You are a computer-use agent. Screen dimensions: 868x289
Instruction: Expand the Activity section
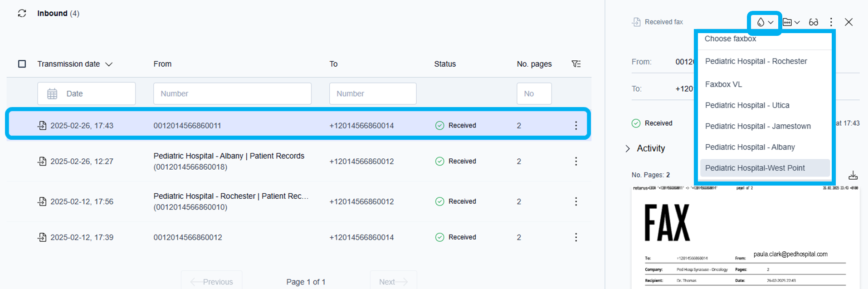(x=628, y=149)
